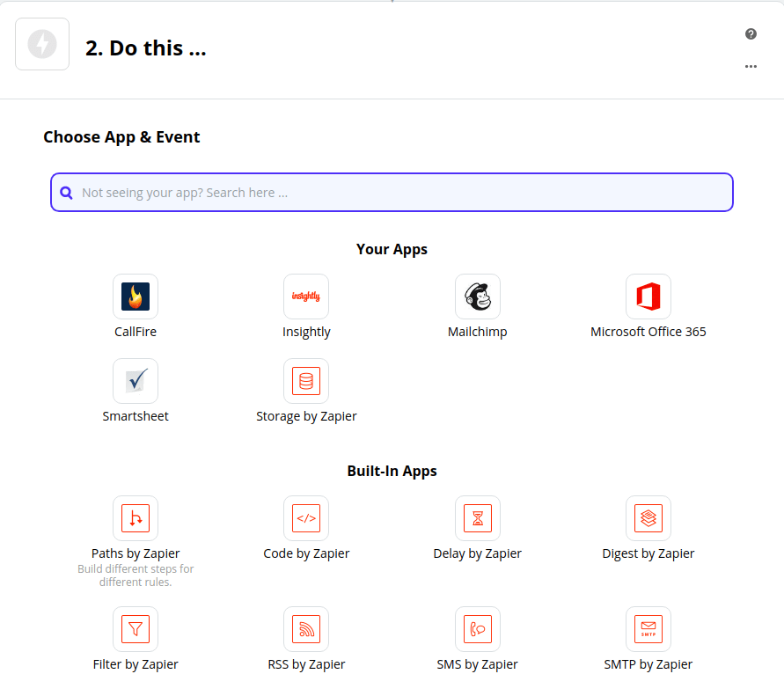The image size is (784, 696).
Task: Select the Microsoft Office 365 icon
Action: point(648,297)
